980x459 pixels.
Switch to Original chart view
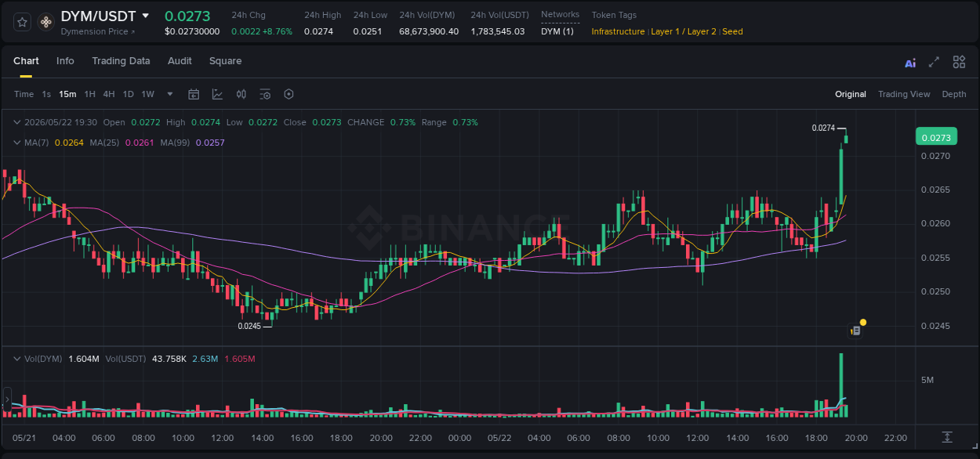click(x=851, y=94)
